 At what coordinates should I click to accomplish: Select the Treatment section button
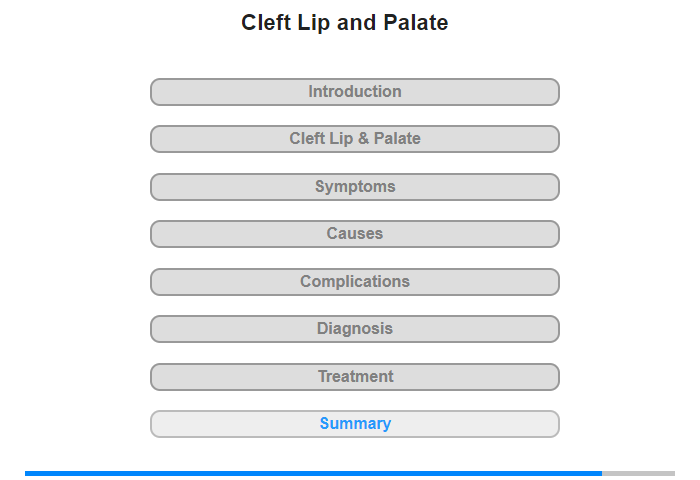355,377
